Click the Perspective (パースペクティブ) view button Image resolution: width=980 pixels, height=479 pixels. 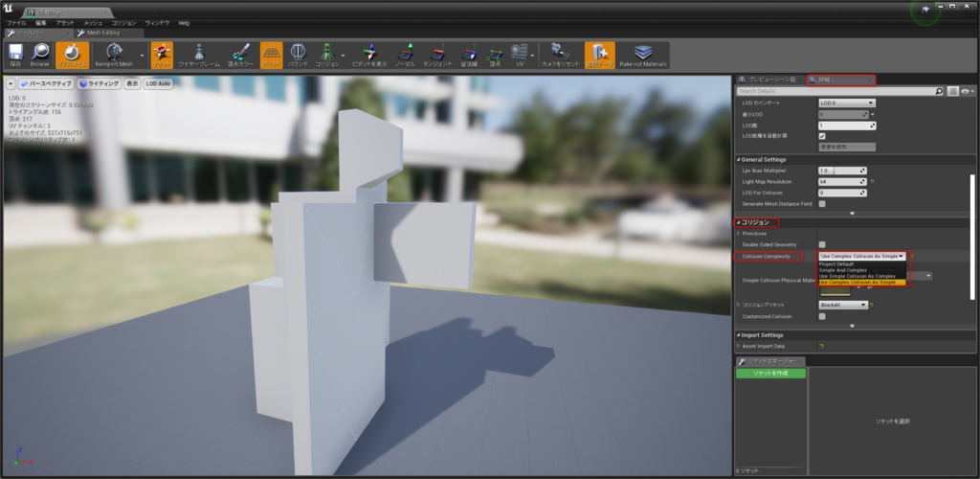point(46,83)
